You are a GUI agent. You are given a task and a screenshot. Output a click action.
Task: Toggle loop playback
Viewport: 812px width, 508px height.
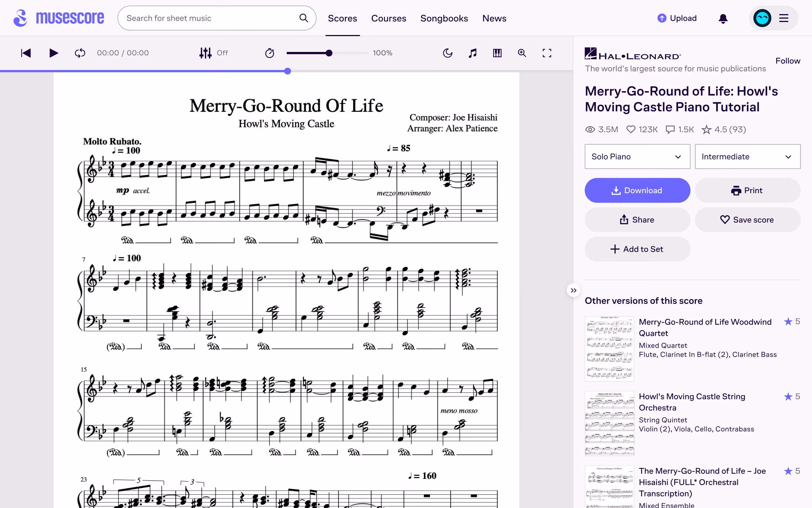click(80, 53)
